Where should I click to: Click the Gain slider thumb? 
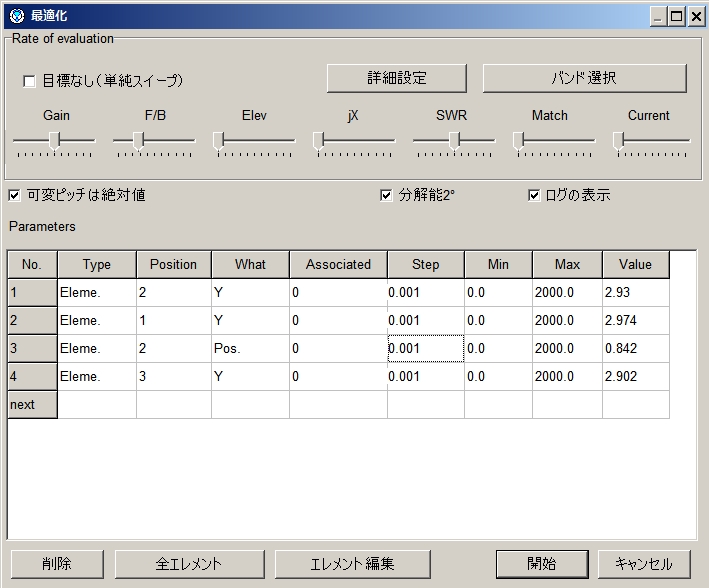point(54,141)
